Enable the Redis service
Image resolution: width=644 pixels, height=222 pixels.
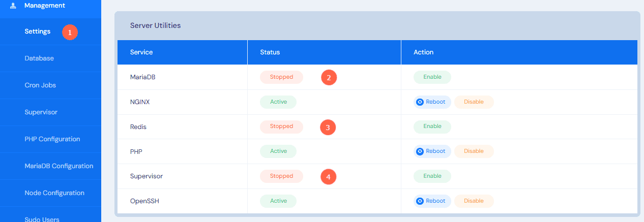click(432, 126)
